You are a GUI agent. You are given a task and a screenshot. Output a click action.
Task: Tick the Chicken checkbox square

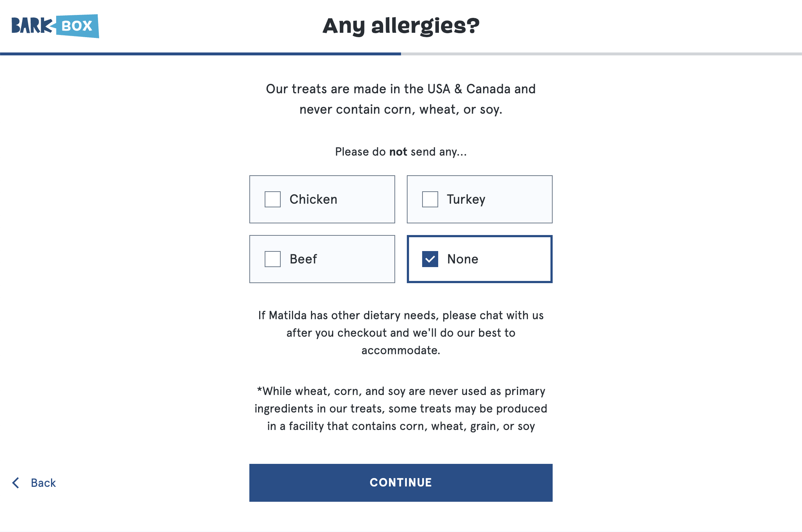[273, 199]
